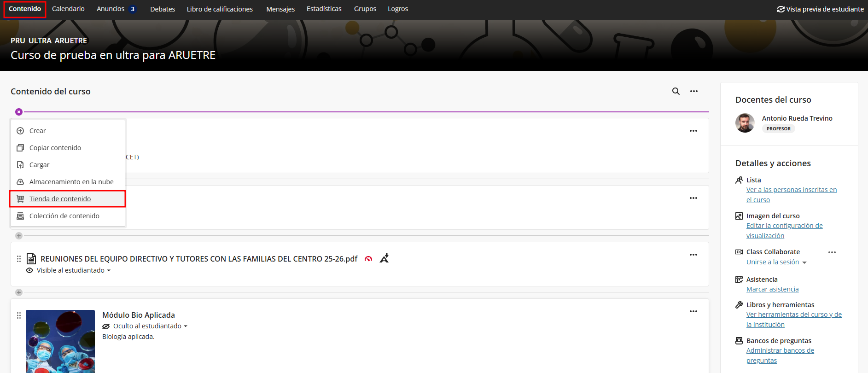Expand the 'Unirse a la sesión' dropdown

pos(804,262)
